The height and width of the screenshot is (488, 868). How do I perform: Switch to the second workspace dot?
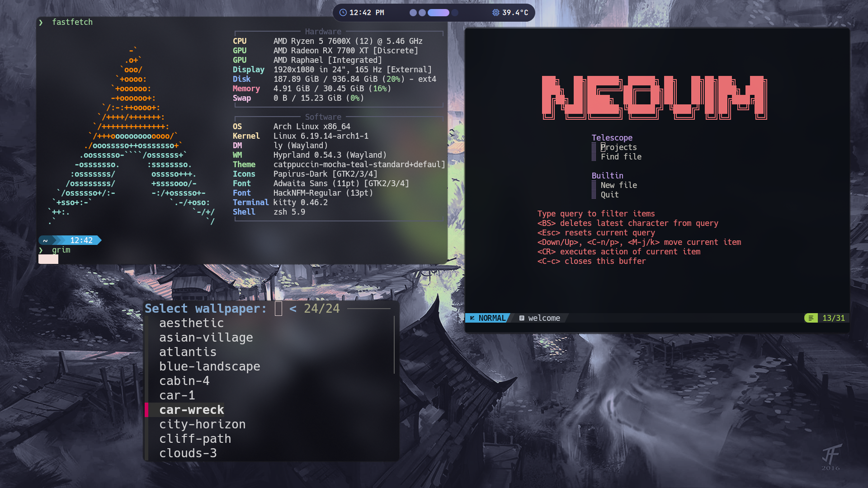click(x=422, y=13)
